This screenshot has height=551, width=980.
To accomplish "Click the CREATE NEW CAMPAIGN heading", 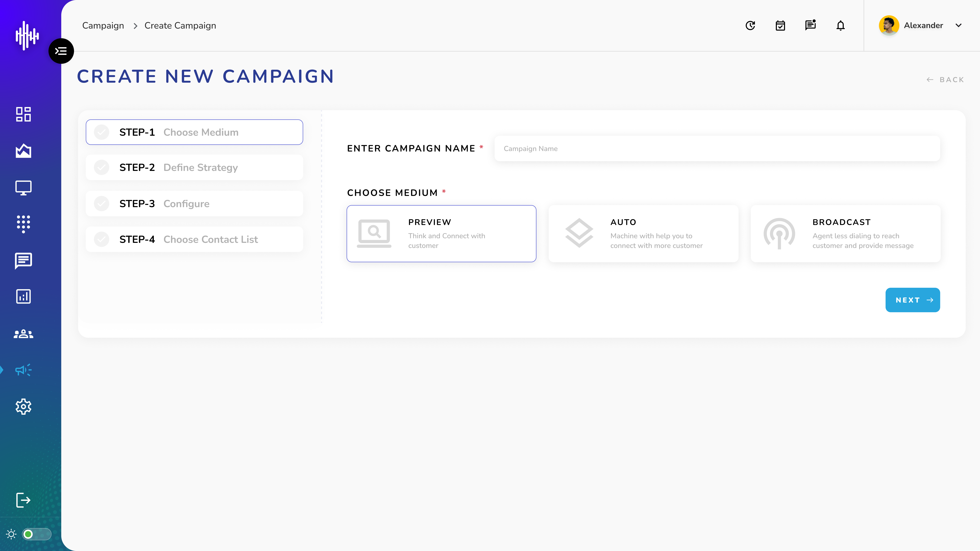I will pos(205,76).
